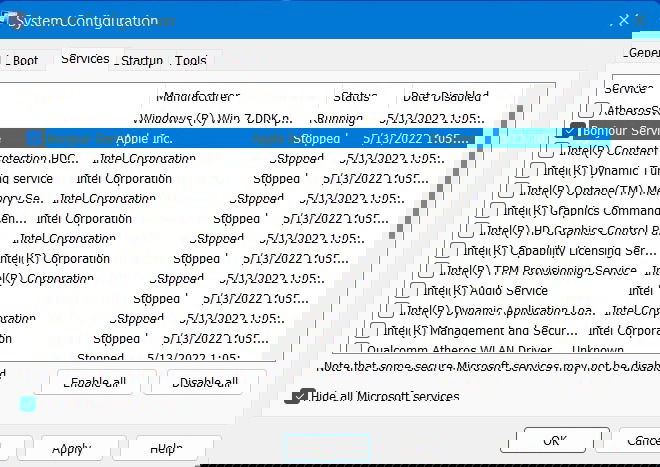Switch to the Services tab

[x=85, y=59]
